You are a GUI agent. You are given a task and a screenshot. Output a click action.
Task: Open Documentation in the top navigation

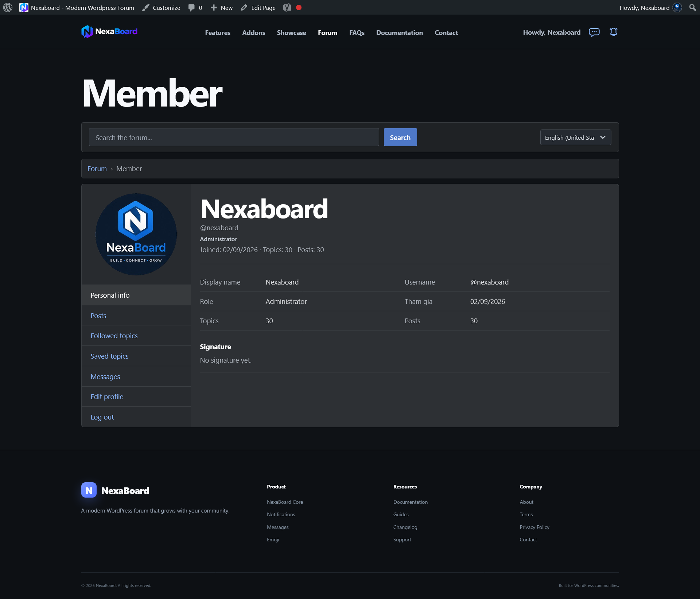pos(399,32)
